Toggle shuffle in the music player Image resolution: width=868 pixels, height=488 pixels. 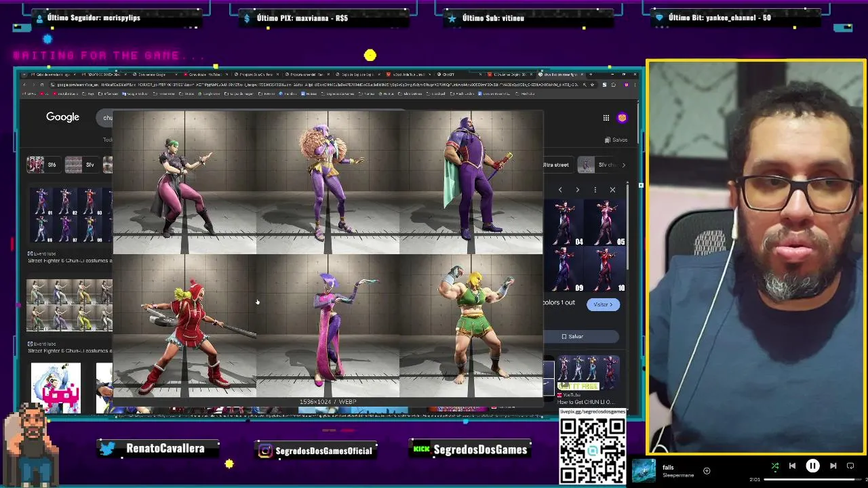[774, 466]
